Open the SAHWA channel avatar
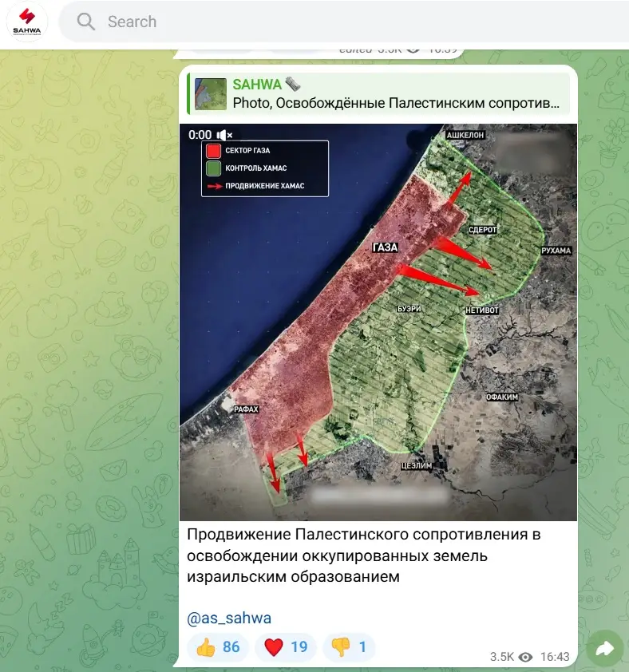 click(x=28, y=22)
